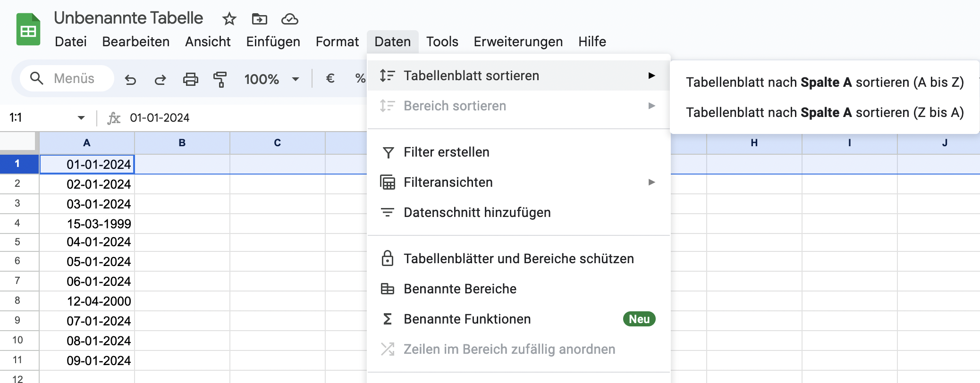Select cell containing 12-04-2000
This screenshot has height=383, width=980.
pos(87,301)
